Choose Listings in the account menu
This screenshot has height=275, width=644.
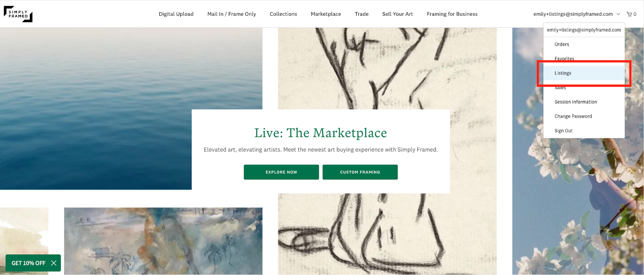point(584,73)
